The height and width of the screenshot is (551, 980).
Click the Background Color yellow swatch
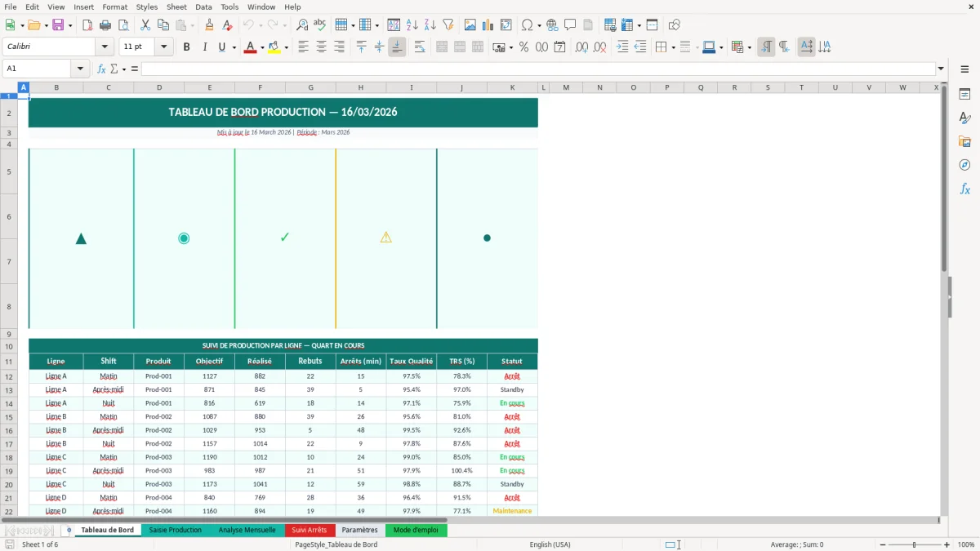point(274,47)
